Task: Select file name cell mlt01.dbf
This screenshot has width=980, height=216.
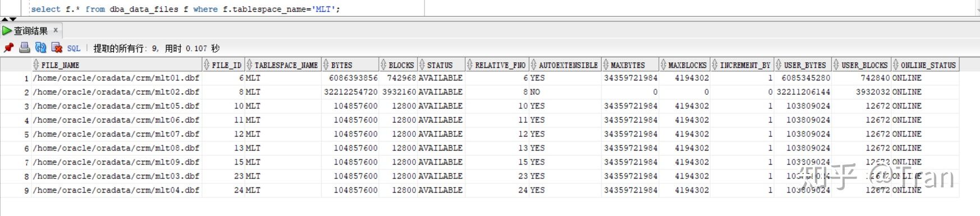Action: pyautogui.click(x=116, y=78)
